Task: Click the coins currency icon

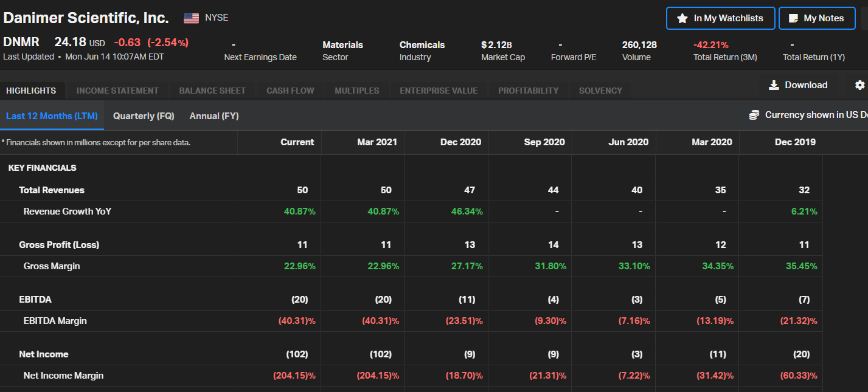Action: point(754,115)
